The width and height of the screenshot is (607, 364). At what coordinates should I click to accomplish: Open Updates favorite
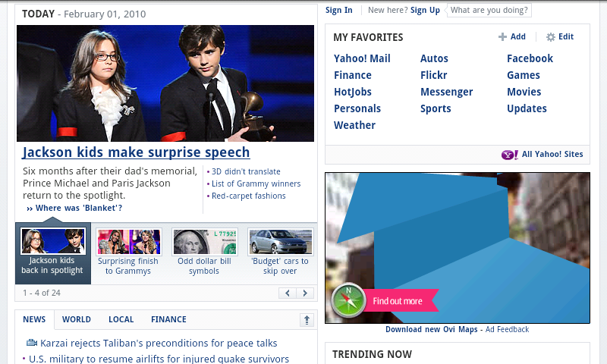click(x=527, y=108)
